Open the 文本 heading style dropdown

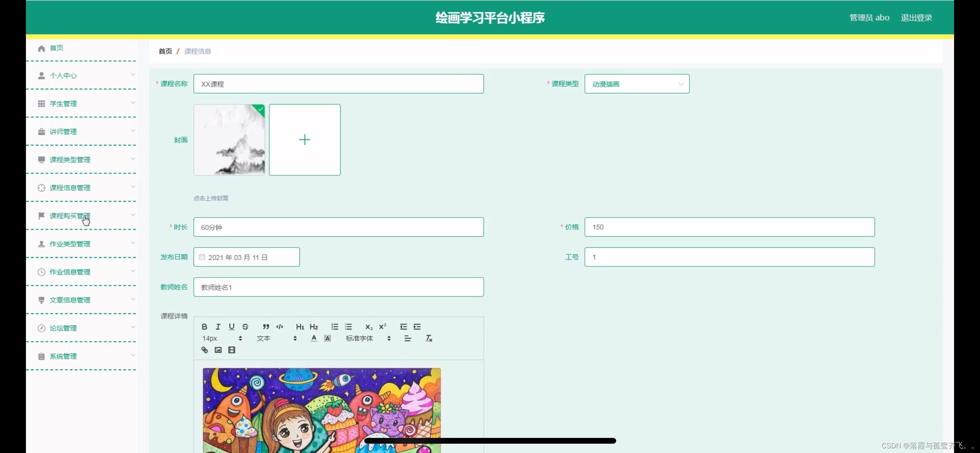click(x=277, y=338)
